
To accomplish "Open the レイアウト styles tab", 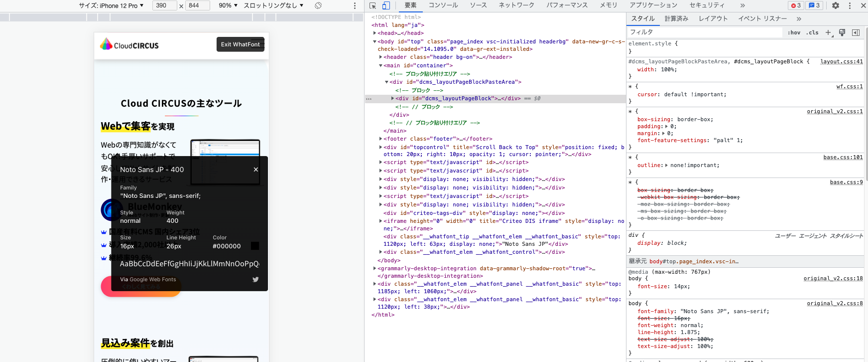I will [x=713, y=19].
